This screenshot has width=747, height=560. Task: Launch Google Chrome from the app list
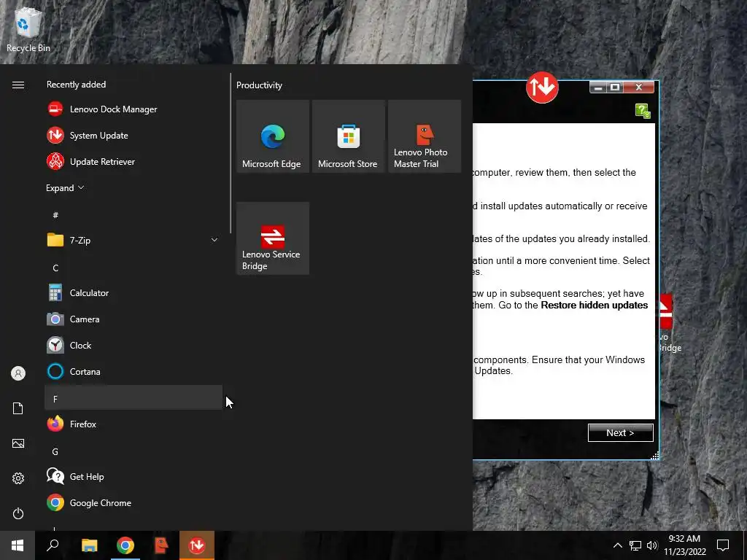133,503
